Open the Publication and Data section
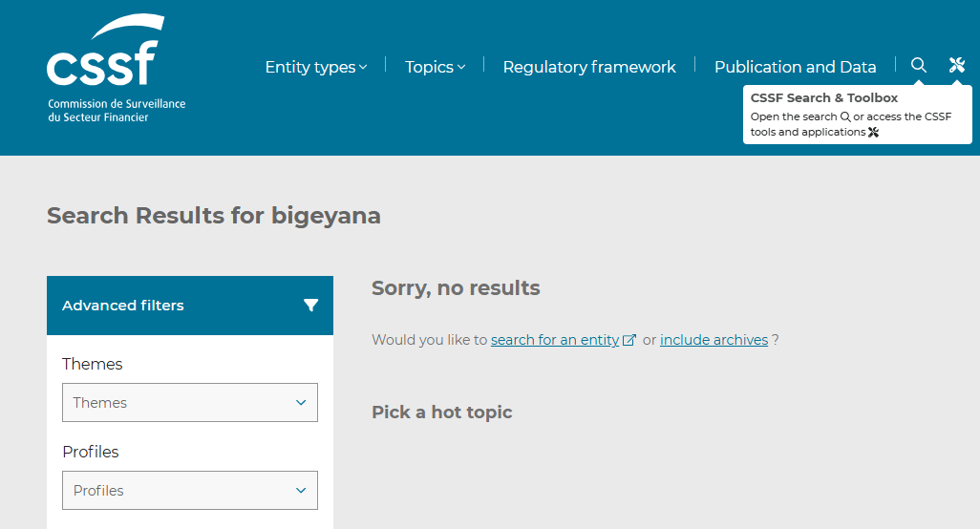This screenshot has width=980, height=529. [x=795, y=67]
